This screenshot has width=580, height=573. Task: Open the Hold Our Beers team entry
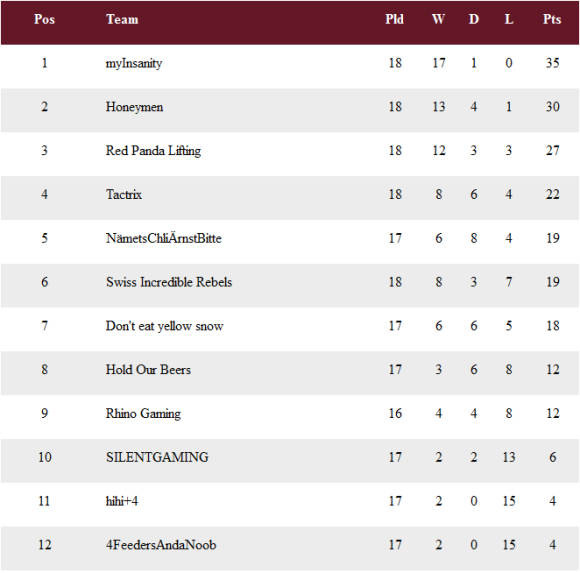(x=148, y=370)
